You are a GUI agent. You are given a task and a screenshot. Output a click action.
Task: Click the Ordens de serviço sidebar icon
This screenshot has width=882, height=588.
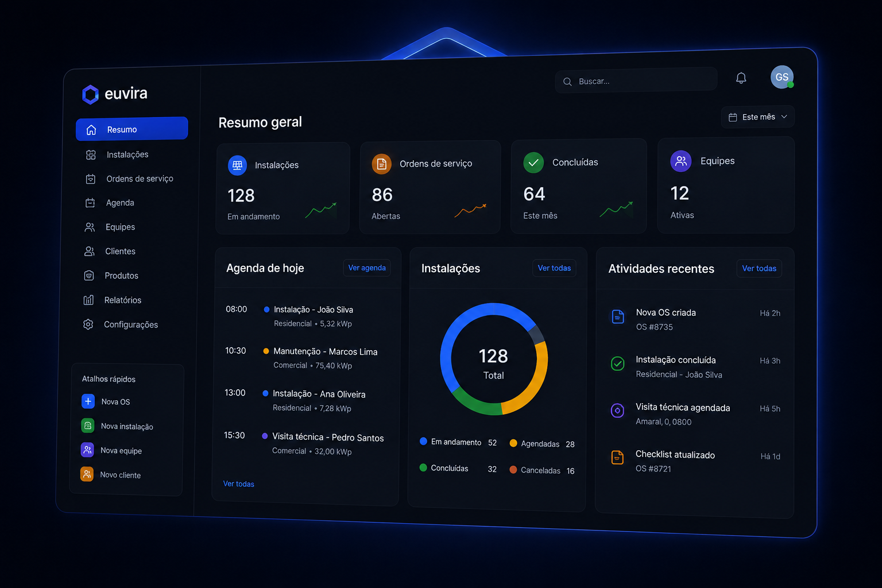point(90,179)
